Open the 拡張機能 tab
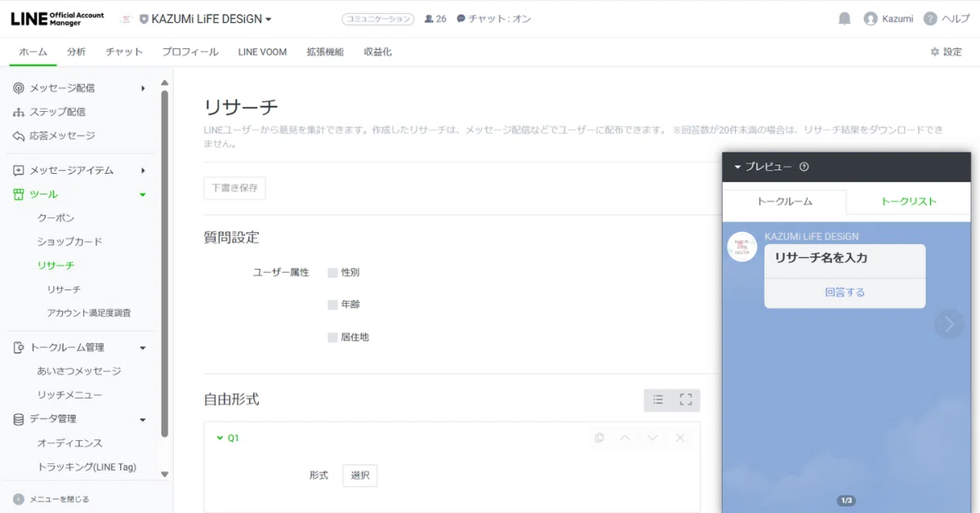 point(325,51)
